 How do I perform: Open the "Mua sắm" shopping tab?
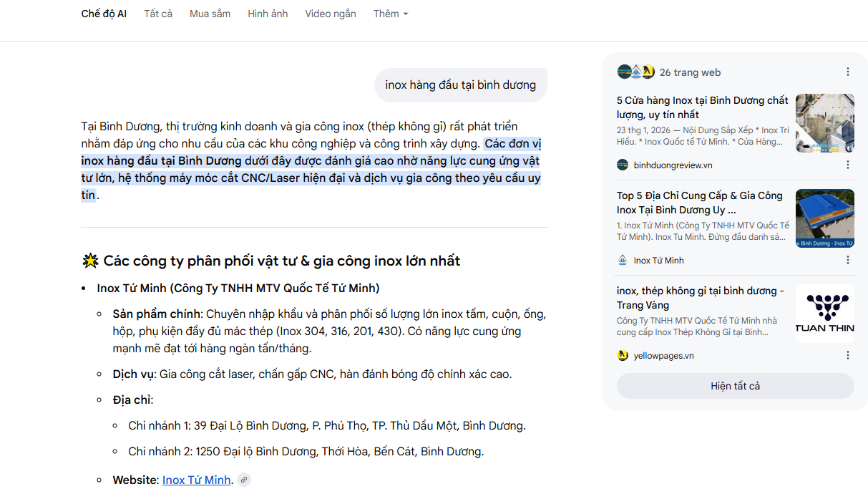coord(210,14)
